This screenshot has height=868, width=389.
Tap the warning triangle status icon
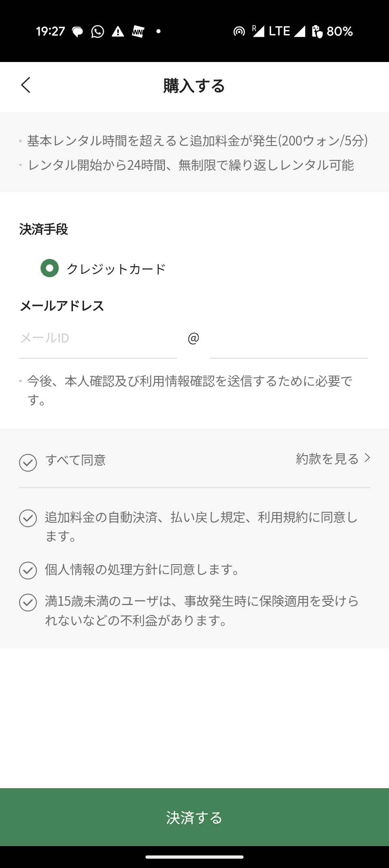click(x=118, y=31)
